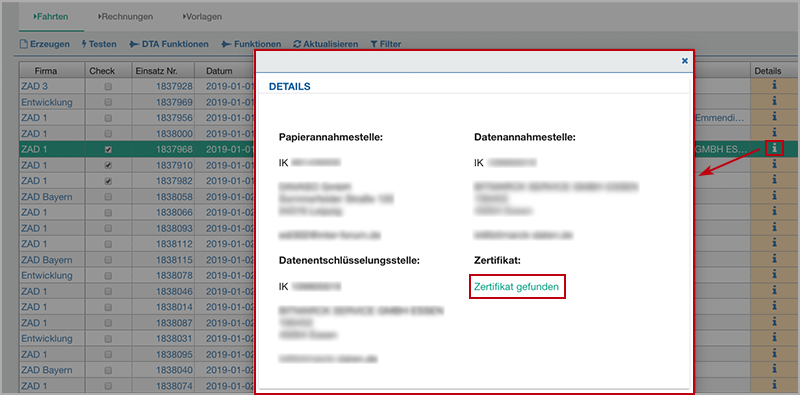This screenshot has width=800, height=395.
Task: Close the Details popup with the X
Action: [685, 61]
